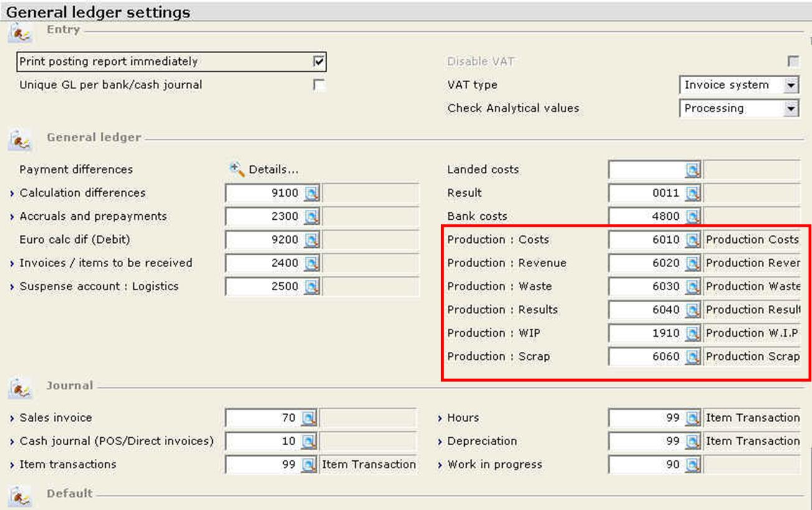Enable Unique GL per bank/cash journal

(319, 85)
